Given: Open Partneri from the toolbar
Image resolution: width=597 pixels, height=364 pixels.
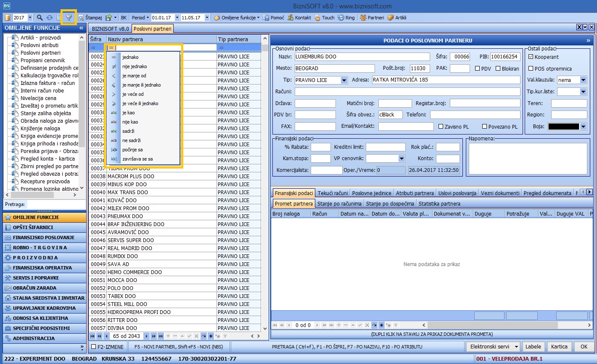Looking at the screenshot, I should 372,18.
